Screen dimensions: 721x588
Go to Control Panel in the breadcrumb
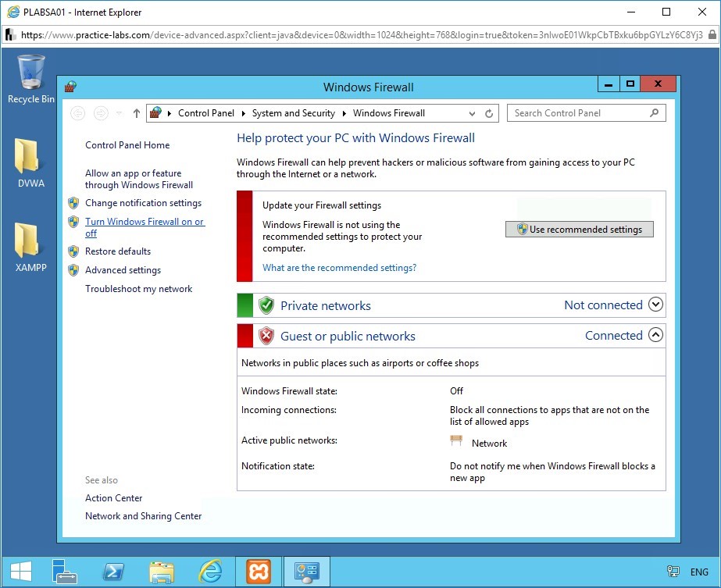pos(206,113)
